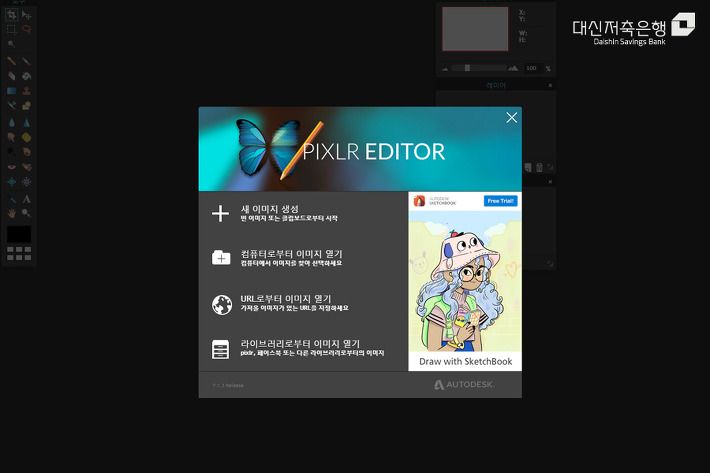This screenshot has width=710, height=473.
Task: Adjust the Navigator zoom slider
Action: [467, 68]
